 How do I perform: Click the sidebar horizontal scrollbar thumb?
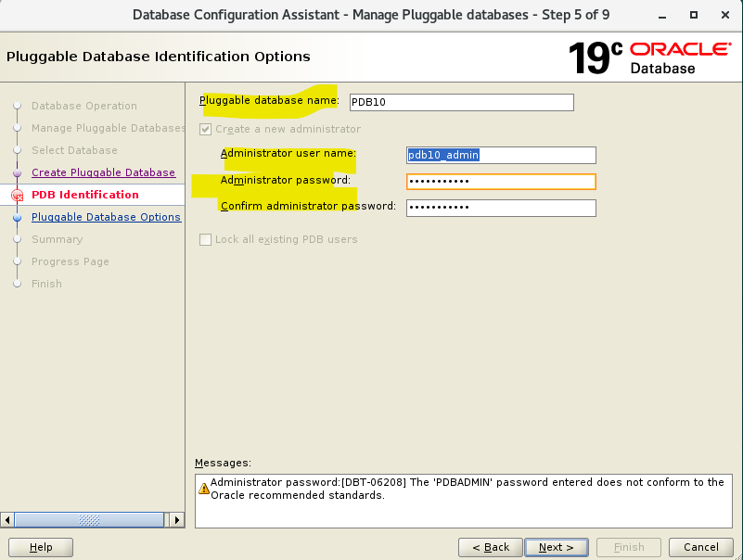coord(89,520)
